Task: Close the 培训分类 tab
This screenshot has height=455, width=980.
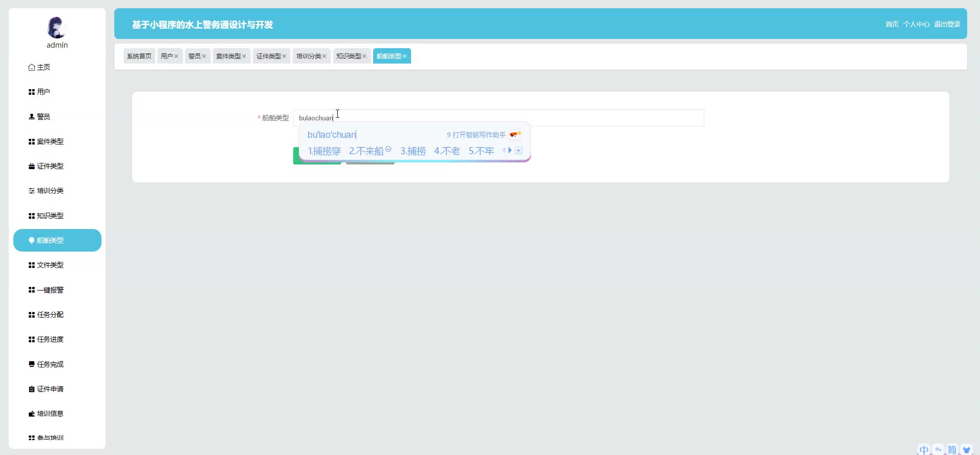Action: [x=324, y=56]
